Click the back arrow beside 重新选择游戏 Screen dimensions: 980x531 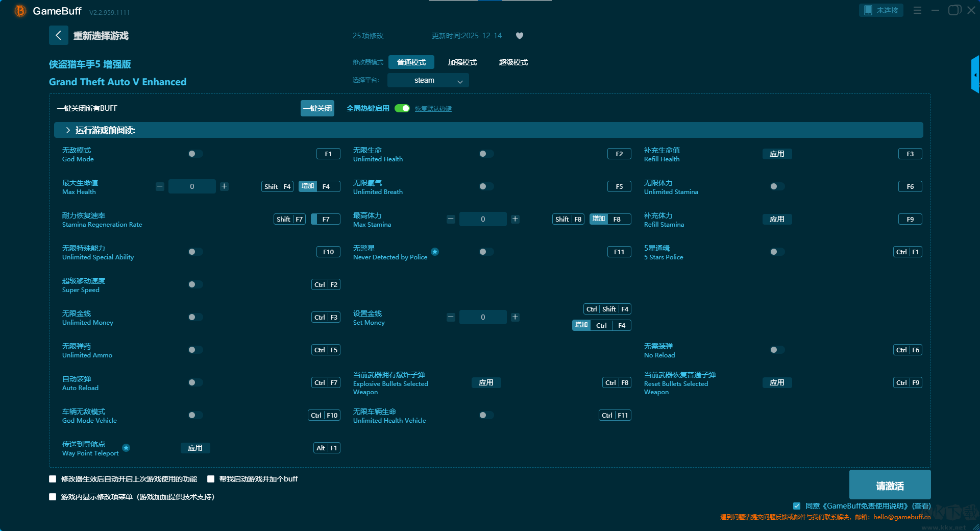click(x=58, y=35)
